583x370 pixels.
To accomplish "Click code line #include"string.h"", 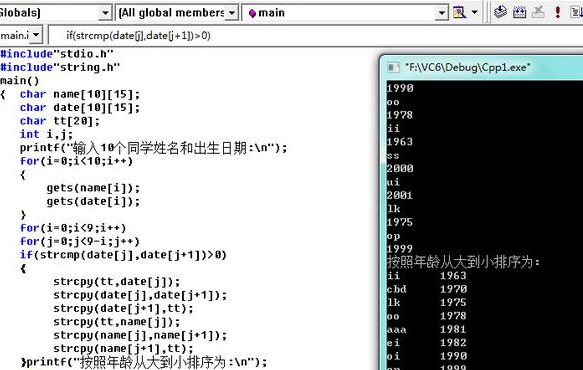I will tap(60, 67).
